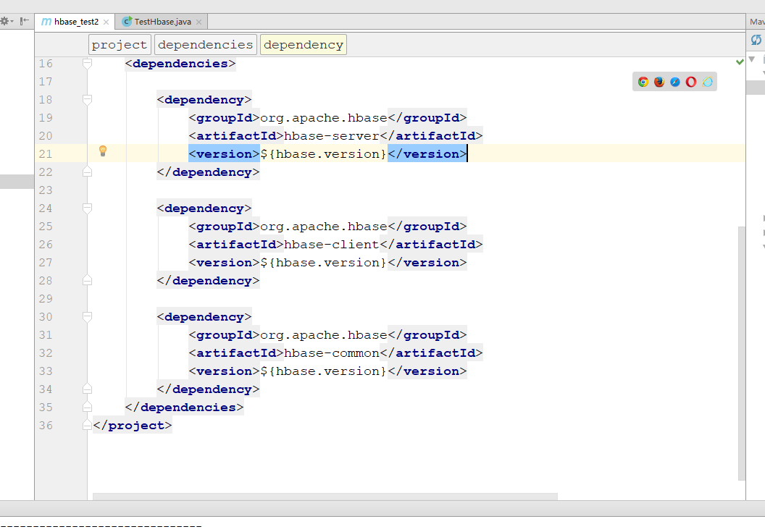Open the Maven tool window tab
Image resolution: width=765 pixels, height=532 pixels.
(757, 22)
